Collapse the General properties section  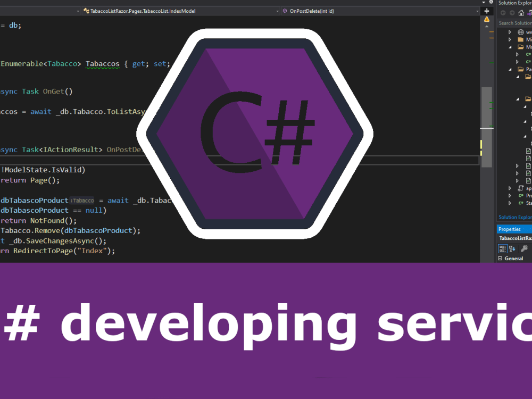pyautogui.click(x=500, y=258)
